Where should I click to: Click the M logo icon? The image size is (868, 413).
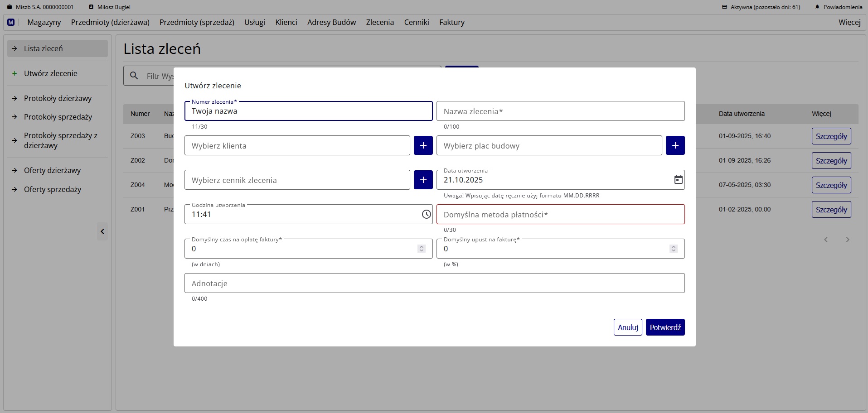coord(11,22)
